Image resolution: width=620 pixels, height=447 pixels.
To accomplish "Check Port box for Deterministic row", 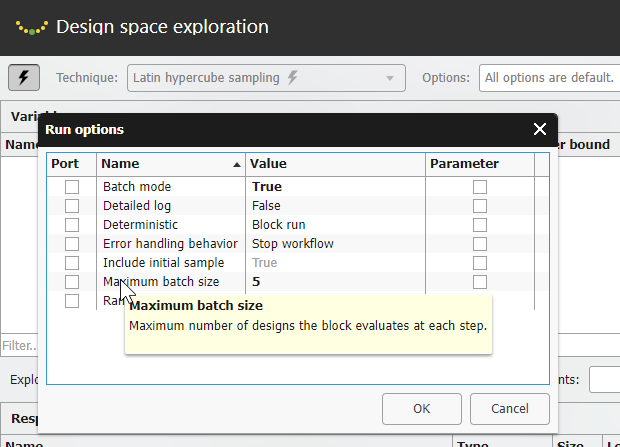I will (x=72, y=225).
